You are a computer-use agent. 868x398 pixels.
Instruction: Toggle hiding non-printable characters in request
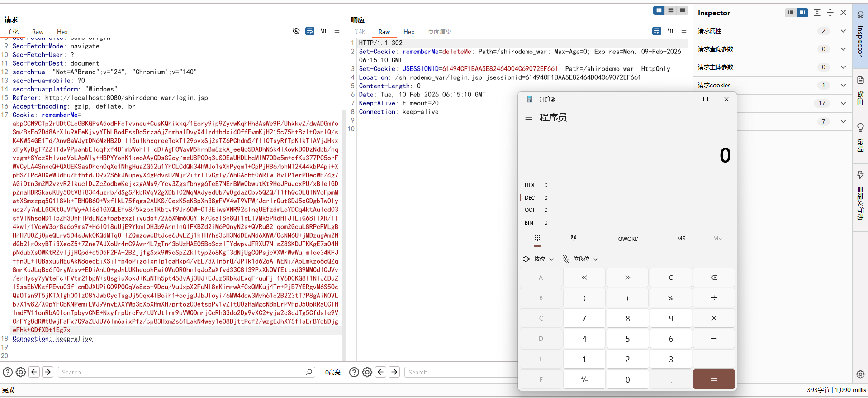tap(296, 31)
